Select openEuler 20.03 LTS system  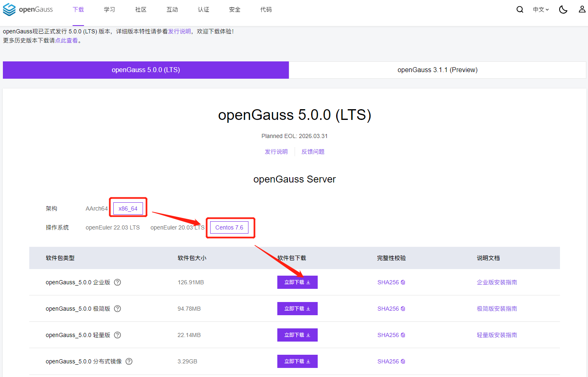pos(177,227)
